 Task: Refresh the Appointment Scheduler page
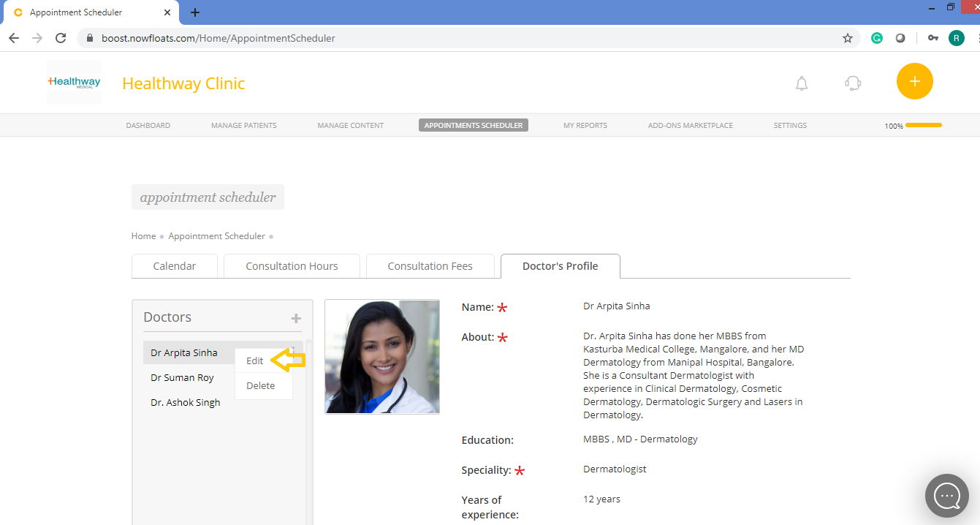(61, 37)
